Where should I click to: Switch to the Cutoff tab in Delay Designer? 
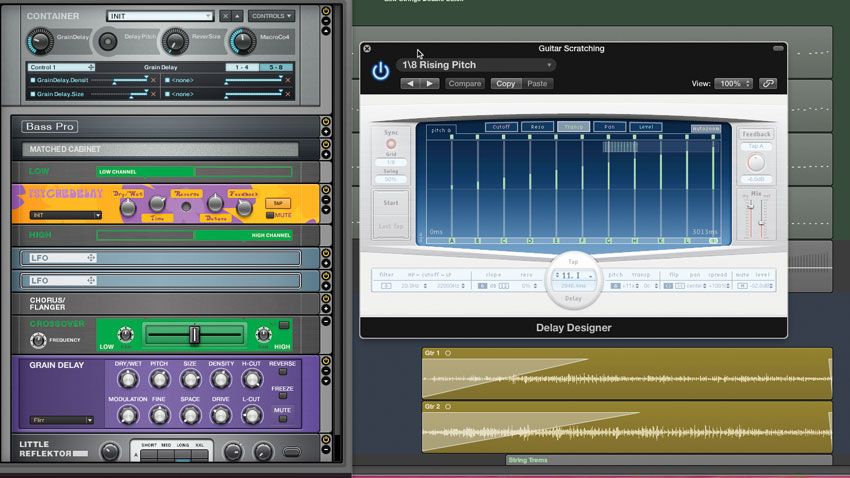click(x=500, y=128)
